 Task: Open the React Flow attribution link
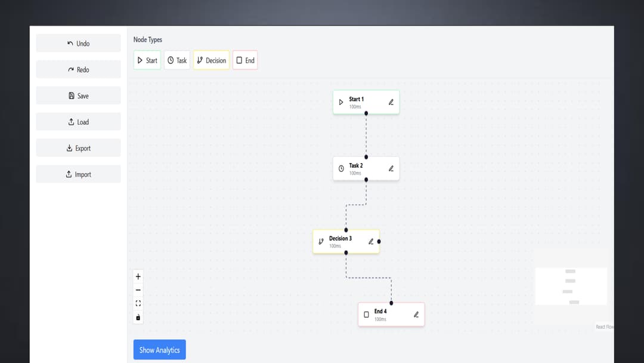tap(604, 327)
